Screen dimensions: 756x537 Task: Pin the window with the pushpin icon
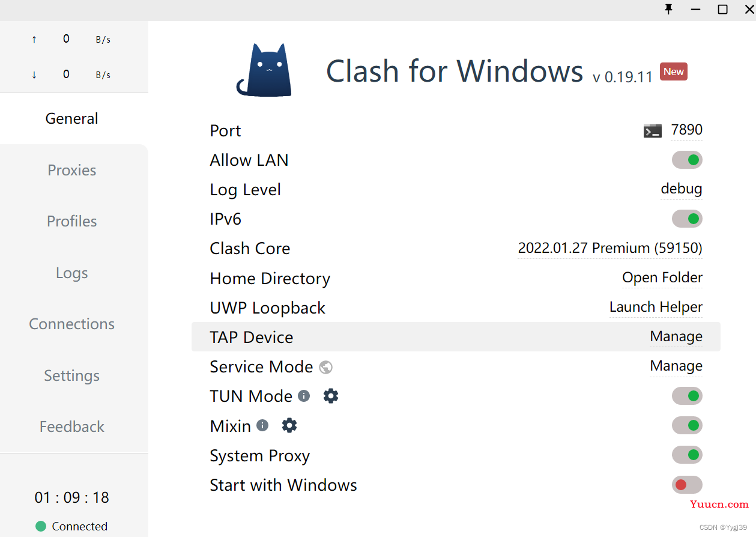coord(668,9)
